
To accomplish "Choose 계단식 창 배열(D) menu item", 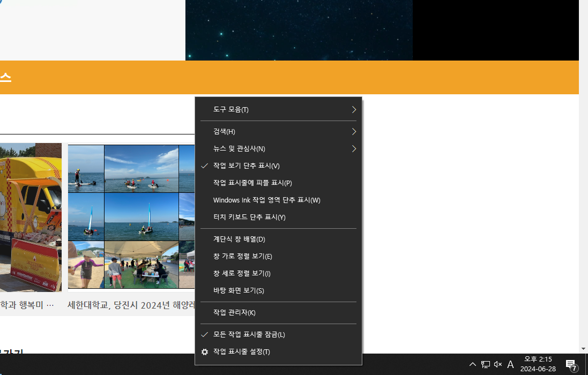I will (239, 239).
